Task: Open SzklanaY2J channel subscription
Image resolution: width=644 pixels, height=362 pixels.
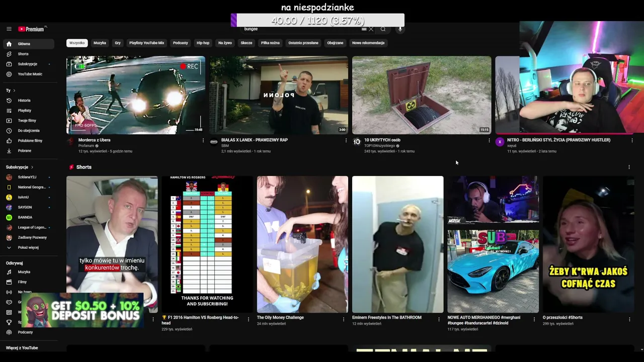Action: (28, 177)
